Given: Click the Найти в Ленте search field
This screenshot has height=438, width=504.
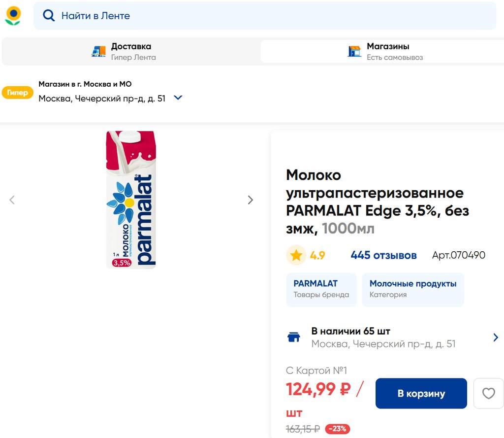Looking at the screenshot, I should [x=276, y=16].
